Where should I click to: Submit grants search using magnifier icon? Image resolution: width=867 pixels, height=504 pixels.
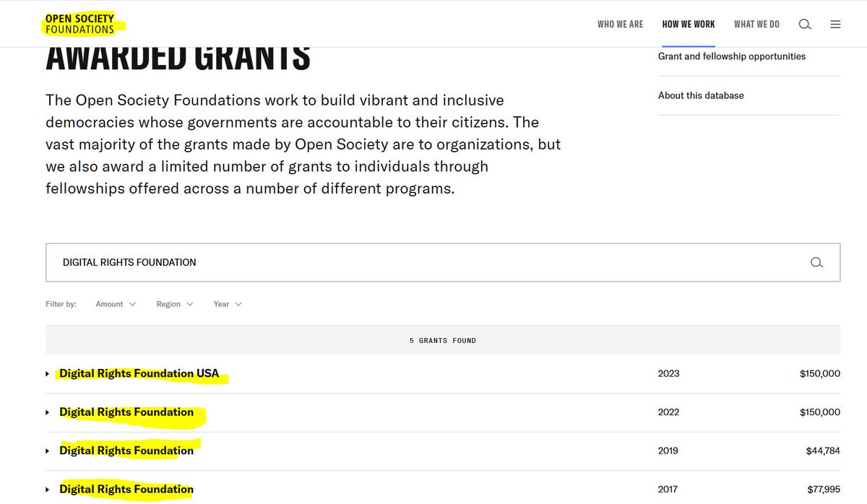click(x=816, y=262)
